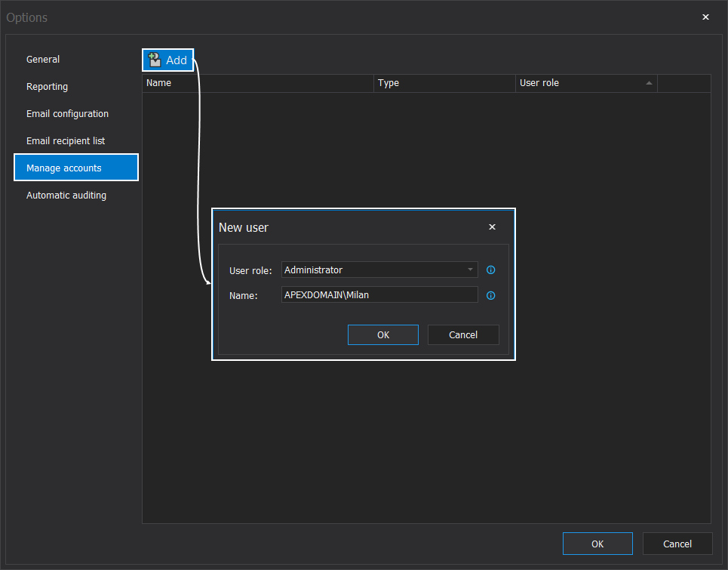The image size is (728, 570).
Task: Cancel the New user dialog
Action: 463,334
